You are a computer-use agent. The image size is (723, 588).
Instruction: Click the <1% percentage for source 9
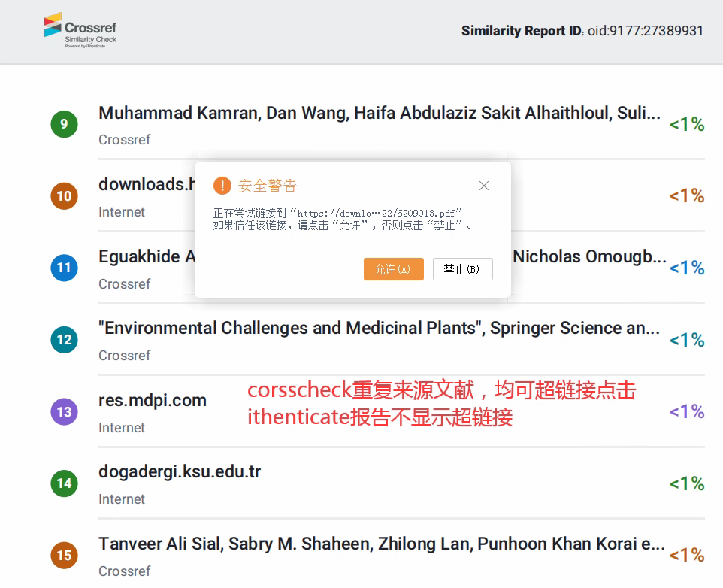point(686,124)
